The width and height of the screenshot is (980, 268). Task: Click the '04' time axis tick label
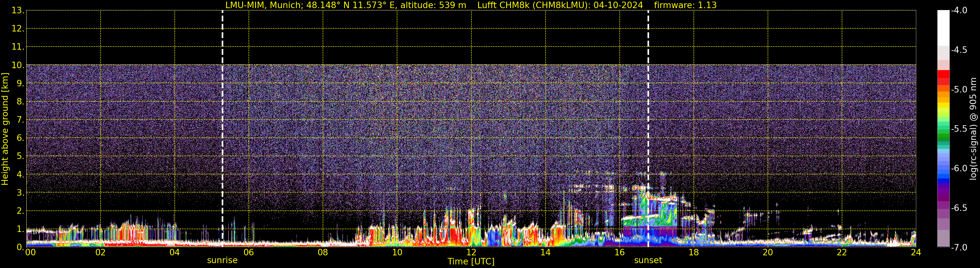(x=175, y=252)
